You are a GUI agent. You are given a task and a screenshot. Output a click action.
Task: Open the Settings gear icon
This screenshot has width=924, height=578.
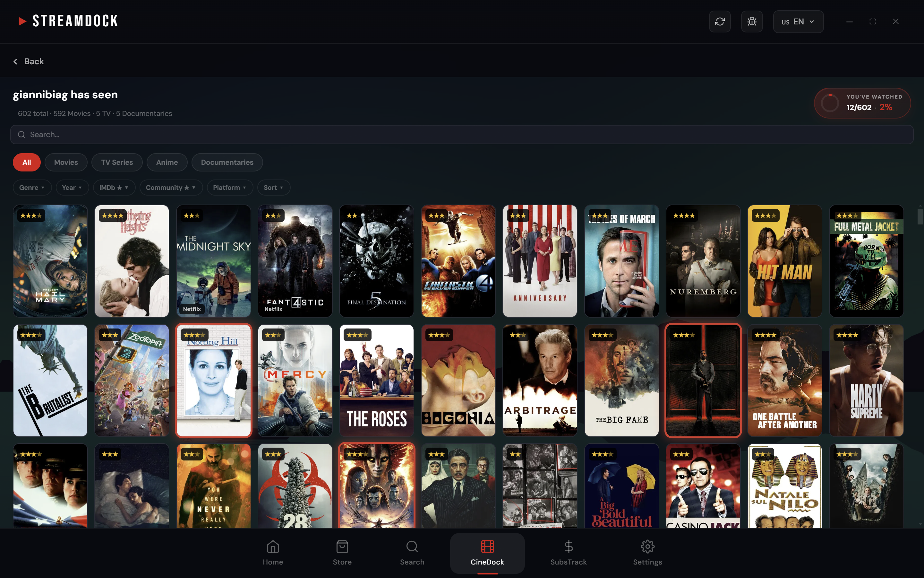pos(647,547)
